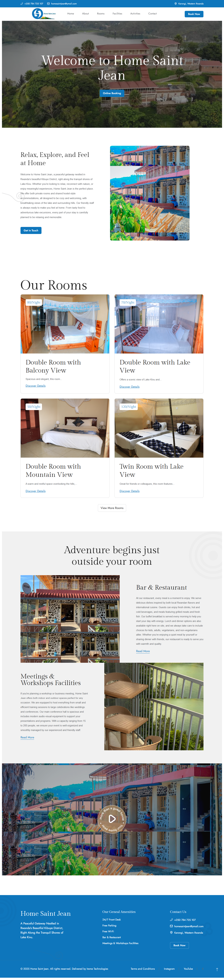This screenshot has width=224, height=980.
Task: Open Discover Details for Twin Room
Action: (x=129, y=491)
